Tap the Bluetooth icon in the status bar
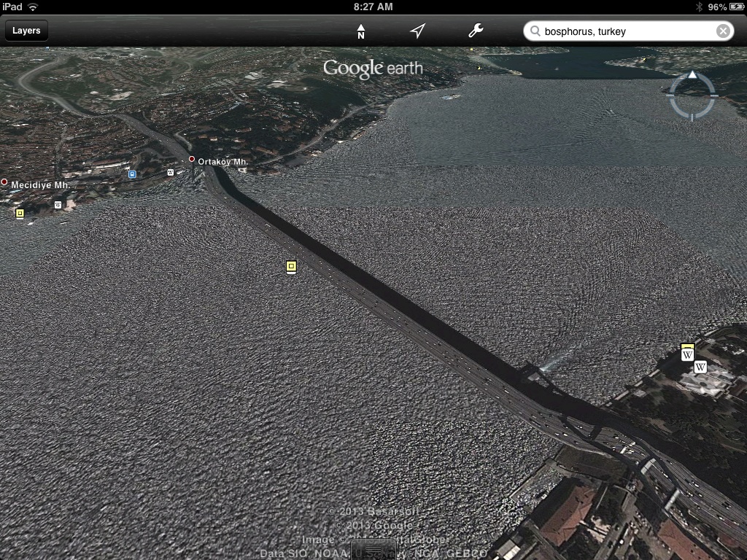 (699, 7)
